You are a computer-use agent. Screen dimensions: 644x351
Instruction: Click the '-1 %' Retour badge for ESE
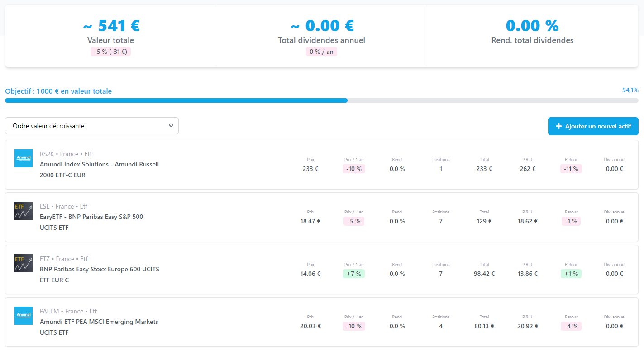pyautogui.click(x=571, y=221)
